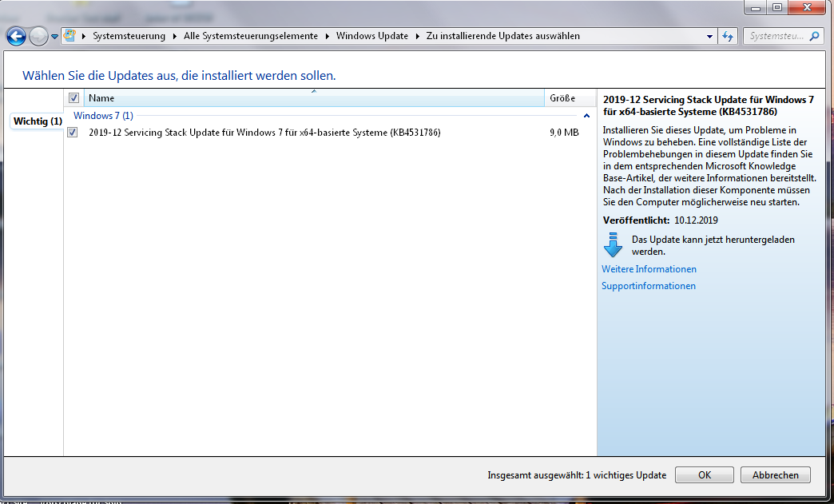Open the address bar history dropdown
This screenshot has width=834, height=504.
coord(709,37)
